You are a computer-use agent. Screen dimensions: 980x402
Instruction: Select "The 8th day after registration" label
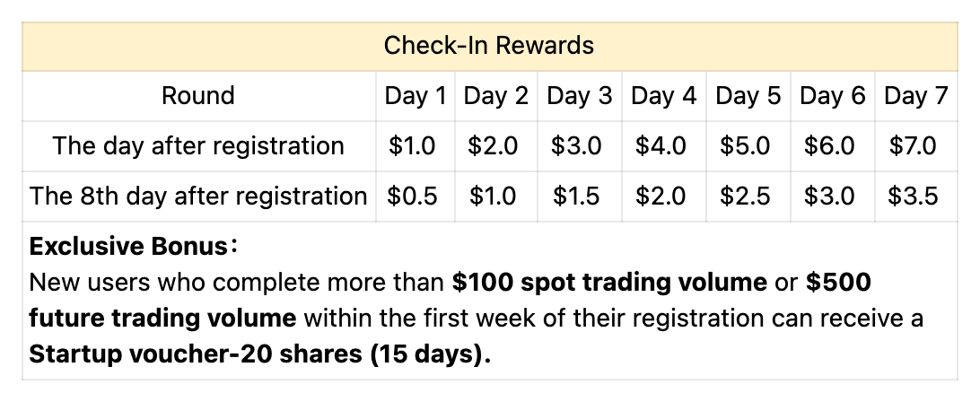197,196
